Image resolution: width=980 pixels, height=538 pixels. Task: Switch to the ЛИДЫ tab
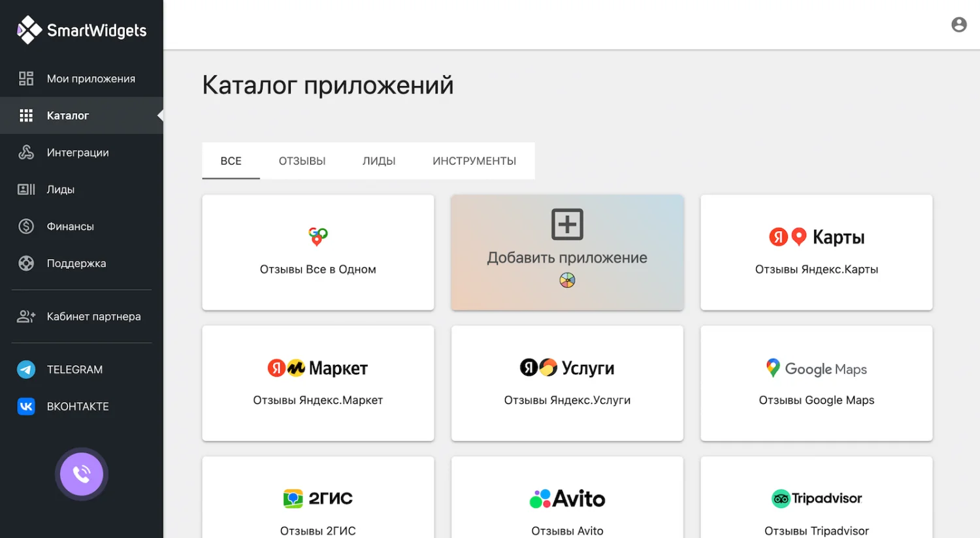379,161
